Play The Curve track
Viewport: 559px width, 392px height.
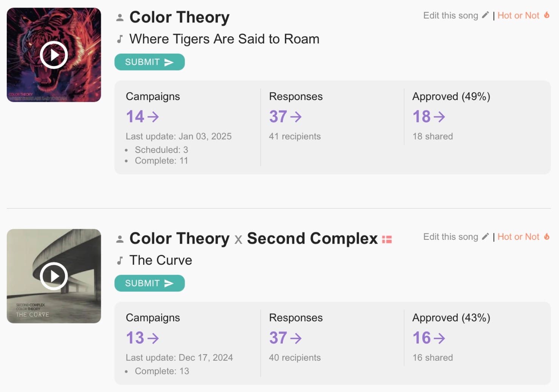54,276
